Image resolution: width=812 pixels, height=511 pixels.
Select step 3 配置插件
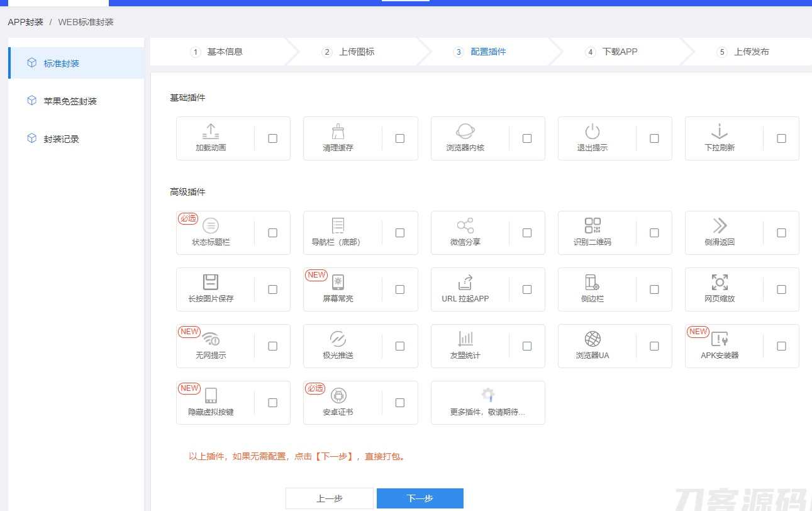pyautogui.click(x=480, y=52)
